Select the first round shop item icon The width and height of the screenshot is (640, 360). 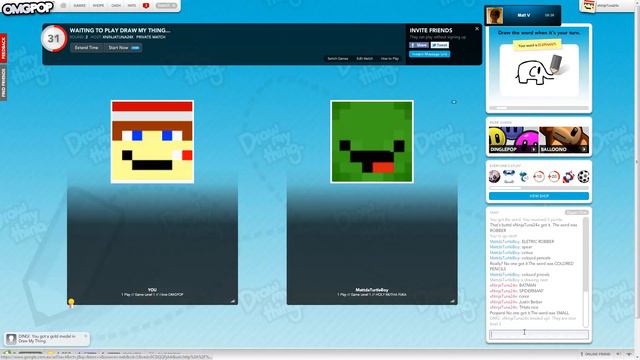click(x=494, y=177)
